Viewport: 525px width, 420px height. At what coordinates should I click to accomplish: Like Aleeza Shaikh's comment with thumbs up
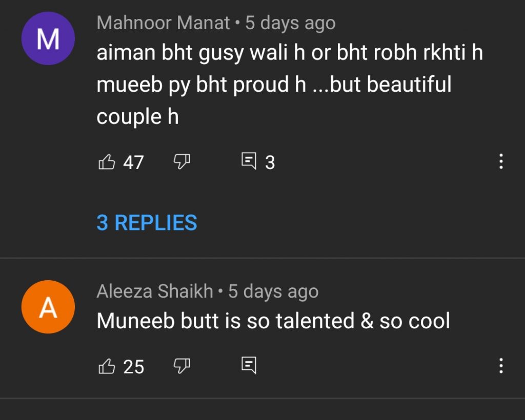(107, 366)
